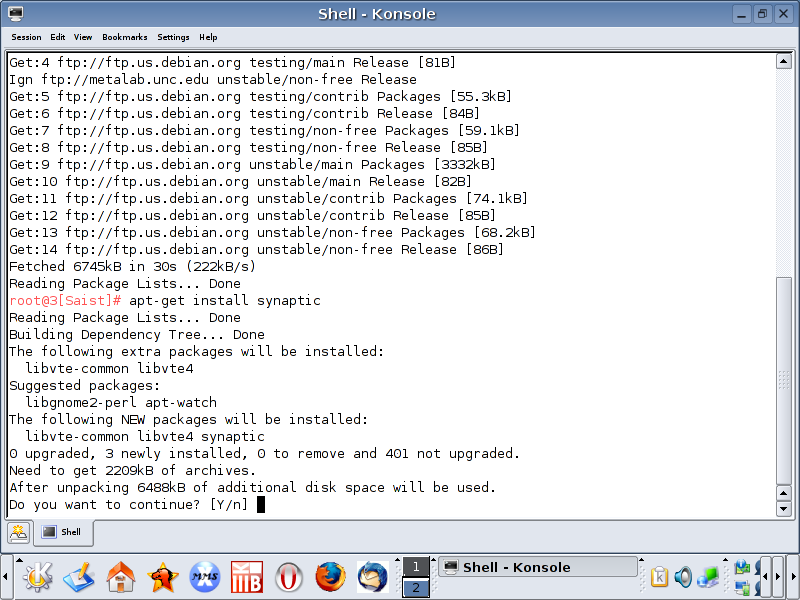
Task: Open the Bookmarks menu
Action: click(x=124, y=37)
